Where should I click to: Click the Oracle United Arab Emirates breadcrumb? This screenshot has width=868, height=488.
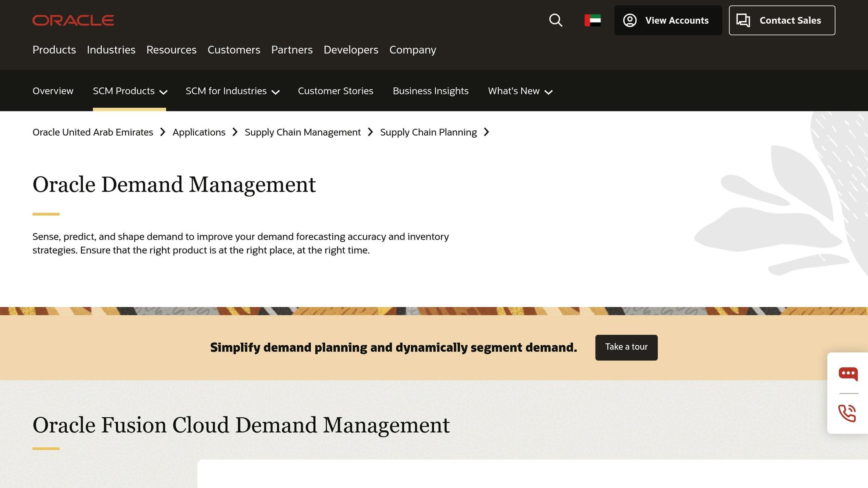[x=92, y=132]
